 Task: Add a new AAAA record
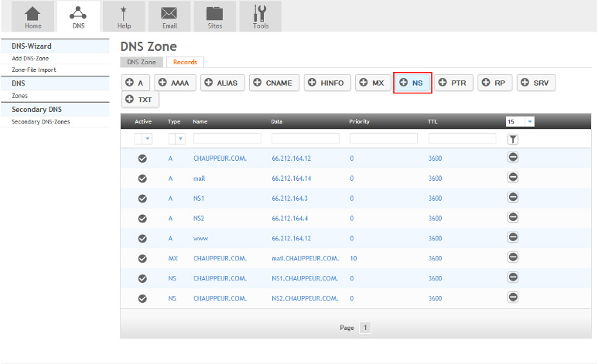[x=175, y=83]
